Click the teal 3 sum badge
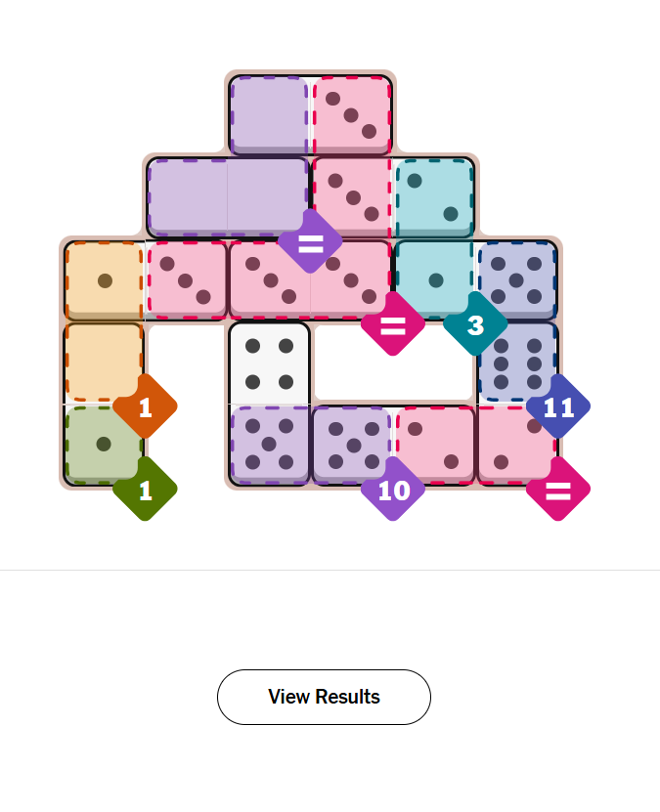 (475, 323)
